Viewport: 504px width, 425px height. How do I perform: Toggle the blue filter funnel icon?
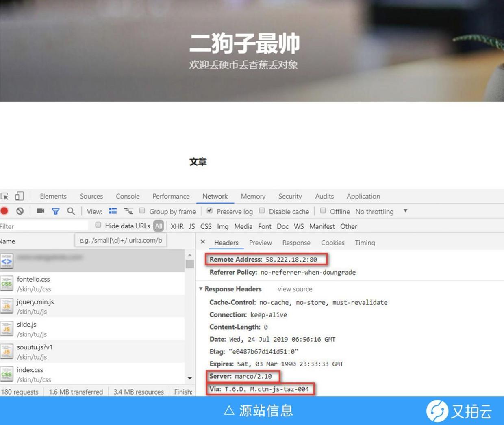click(56, 211)
